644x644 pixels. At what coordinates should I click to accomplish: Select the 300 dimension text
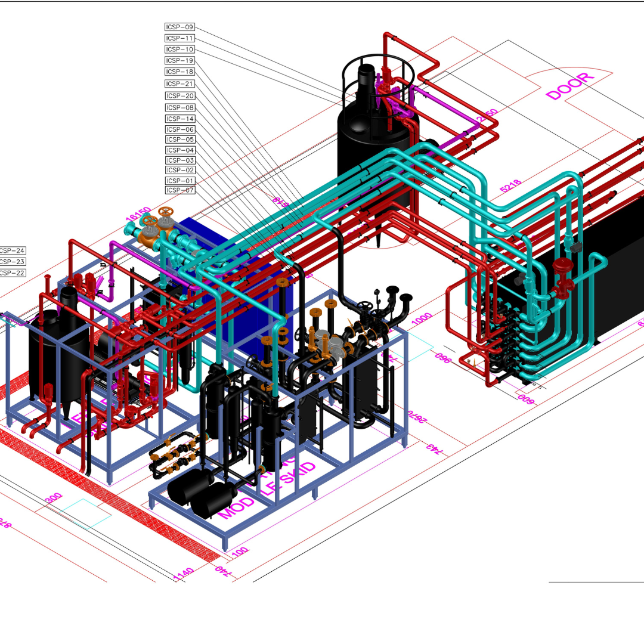[53, 499]
